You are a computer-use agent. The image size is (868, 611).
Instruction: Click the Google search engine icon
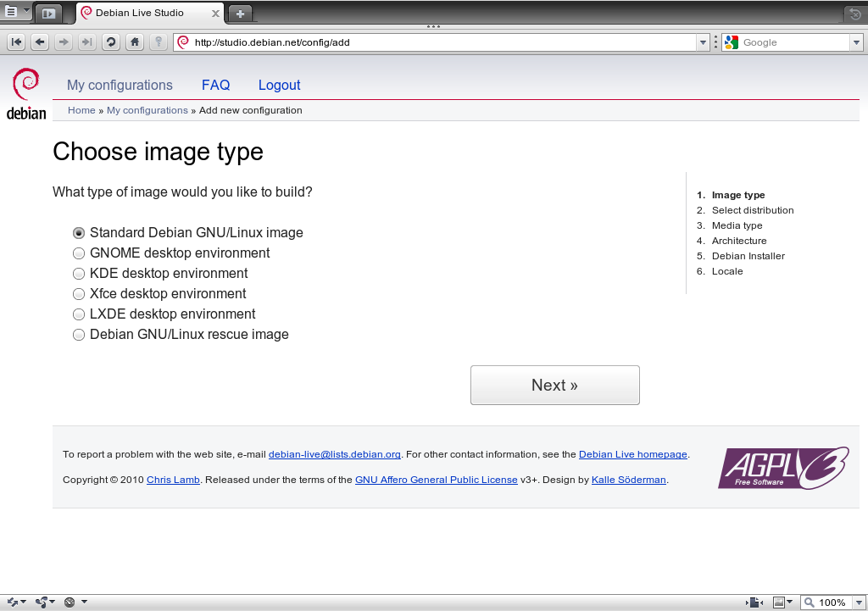pyautogui.click(x=732, y=42)
